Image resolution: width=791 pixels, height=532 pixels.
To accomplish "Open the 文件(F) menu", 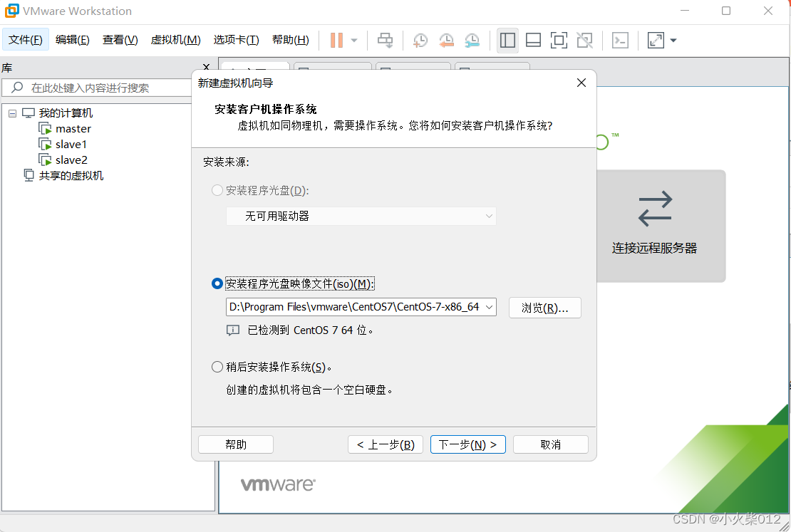I will [x=26, y=39].
